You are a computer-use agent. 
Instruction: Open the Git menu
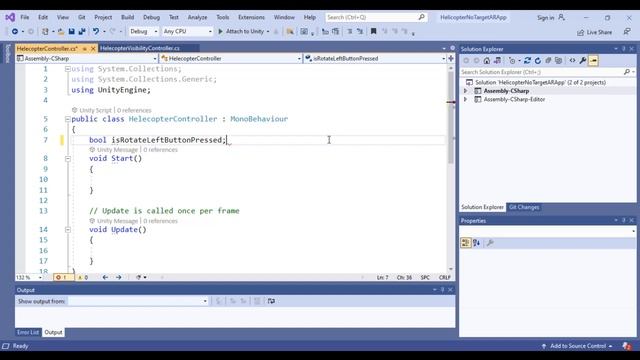pyautogui.click(x=82, y=17)
